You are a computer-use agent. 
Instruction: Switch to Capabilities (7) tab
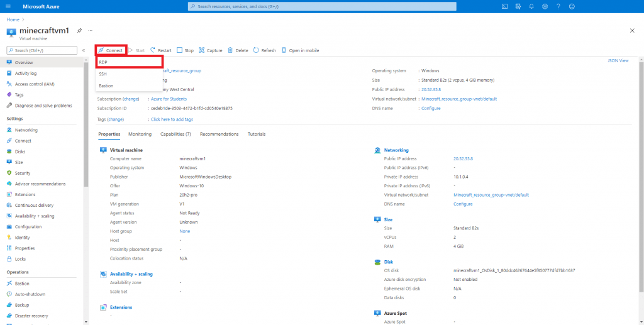point(175,134)
